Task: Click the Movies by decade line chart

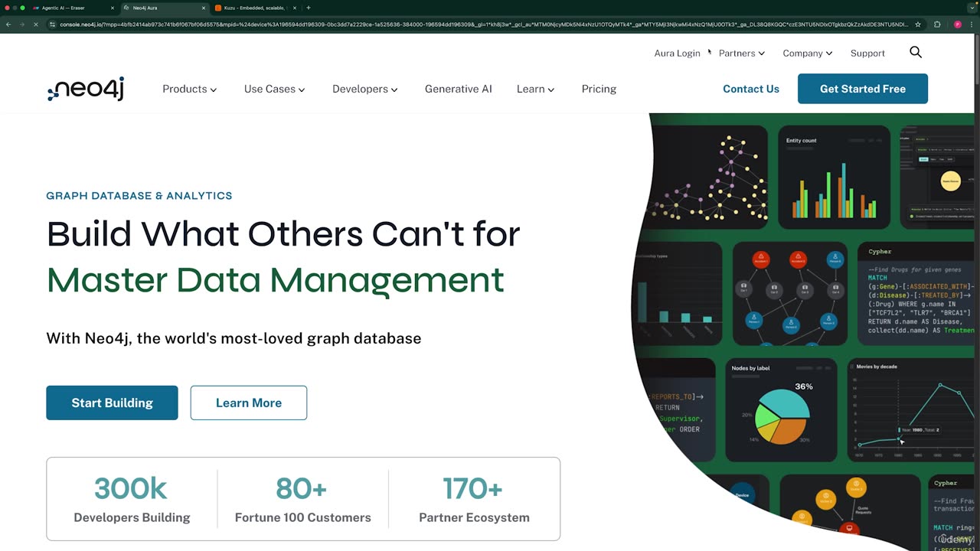Action: coord(910,409)
